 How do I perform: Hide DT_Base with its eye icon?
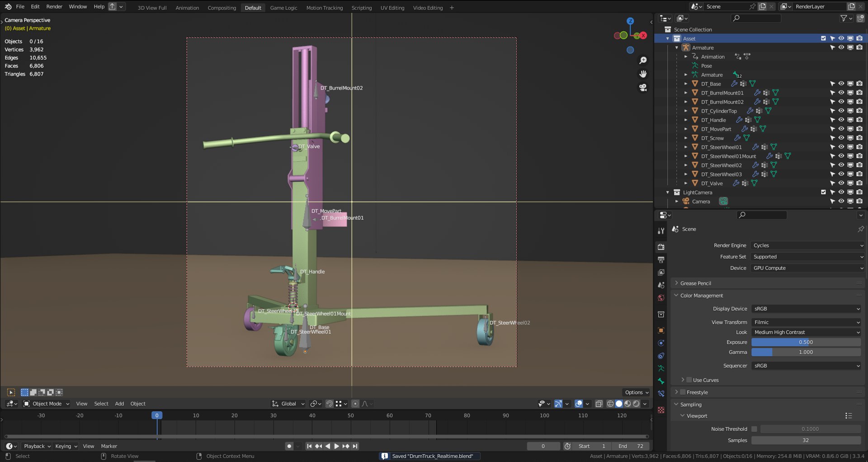click(x=841, y=84)
